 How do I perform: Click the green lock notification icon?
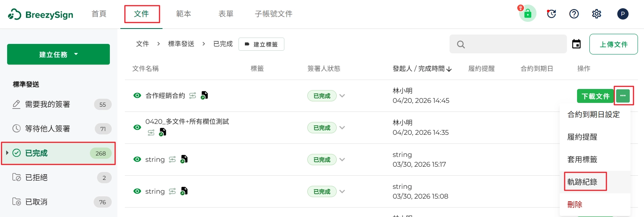pos(528,14)
